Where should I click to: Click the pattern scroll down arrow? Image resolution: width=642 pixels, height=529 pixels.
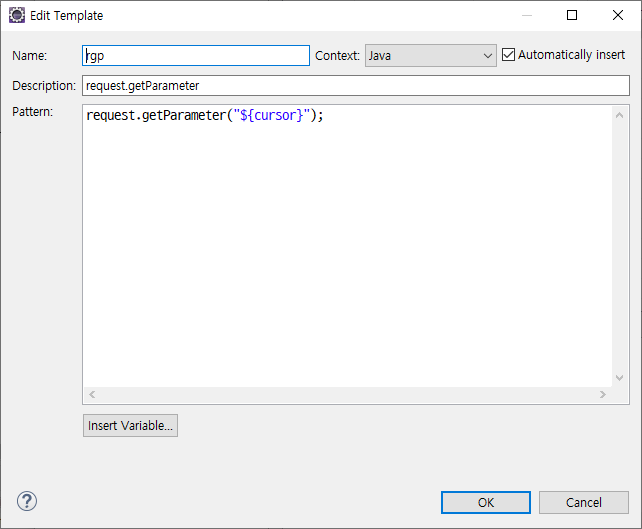pyautogui.click(x=619, y=378)
